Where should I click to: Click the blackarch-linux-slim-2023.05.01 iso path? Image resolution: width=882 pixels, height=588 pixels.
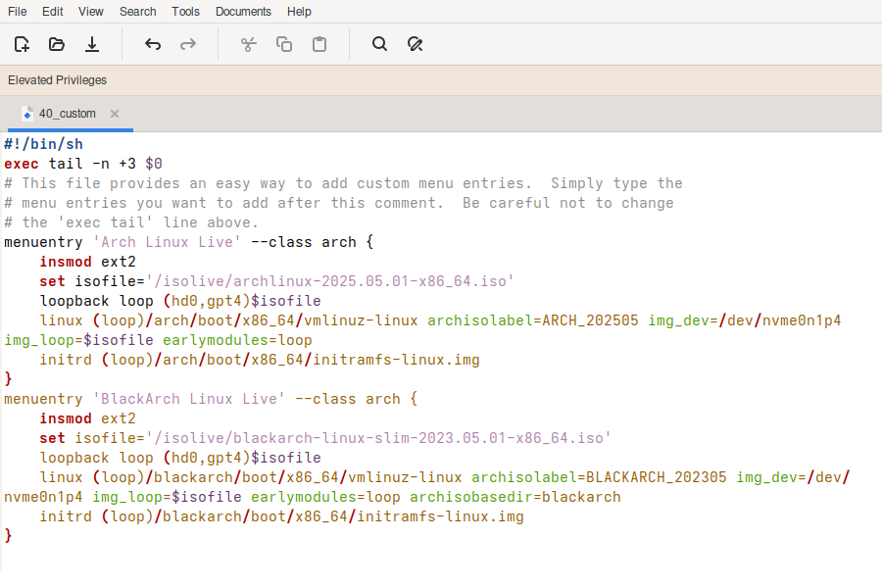tap(378, 438)
